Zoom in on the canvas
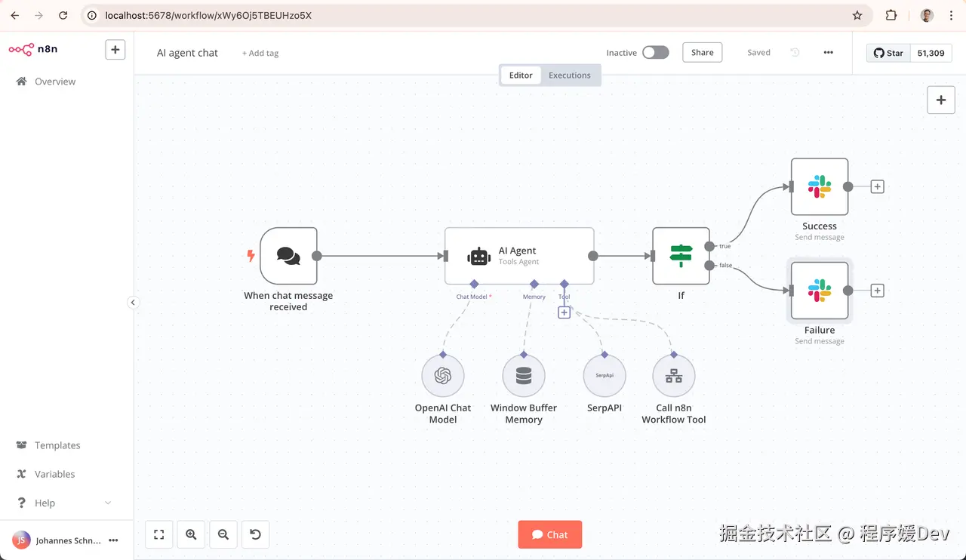This screenshot has width=966, height=560. (191, 534)
